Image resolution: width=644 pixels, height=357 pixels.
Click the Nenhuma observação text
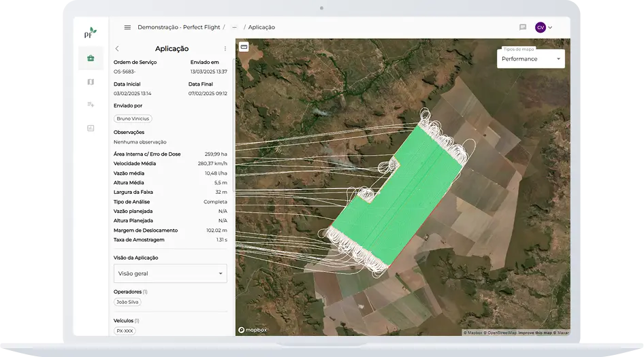point(140,142)
